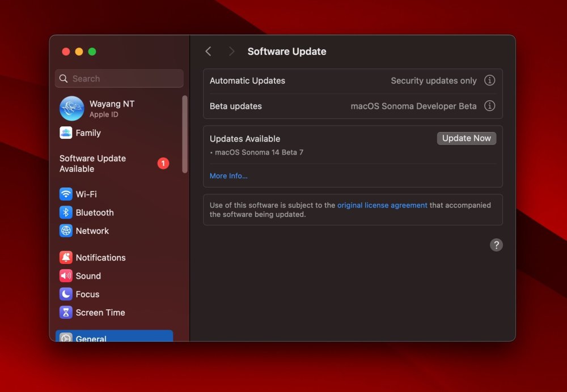Image resolution: width=567 pixels, height=392 pixels.
Task: Click into the Search field
Action: pos(119,78)
